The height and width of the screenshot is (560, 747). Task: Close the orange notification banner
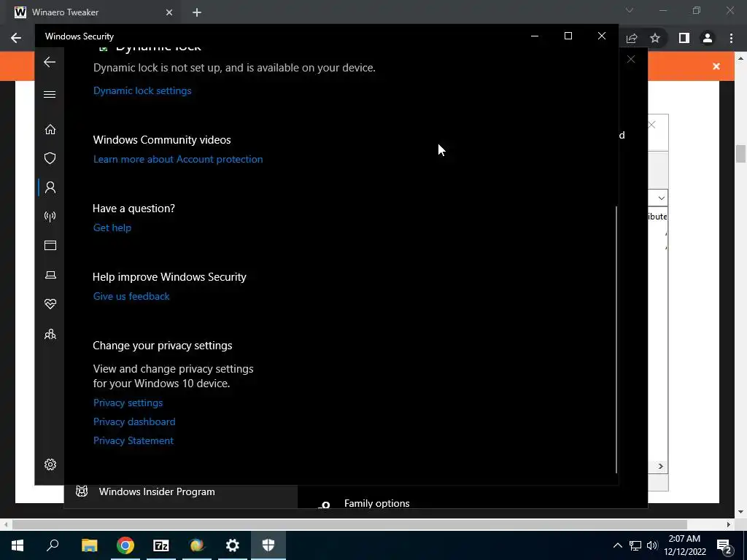click(716, 66)
